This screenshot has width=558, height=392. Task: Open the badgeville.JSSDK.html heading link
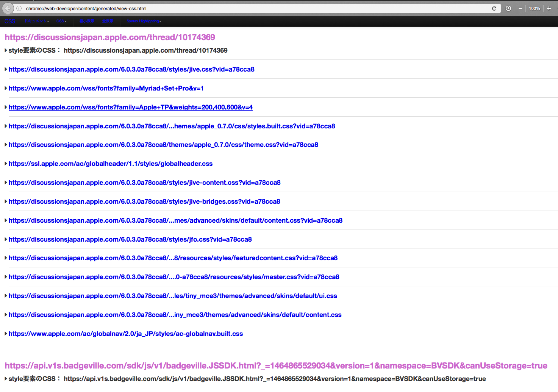276,365
